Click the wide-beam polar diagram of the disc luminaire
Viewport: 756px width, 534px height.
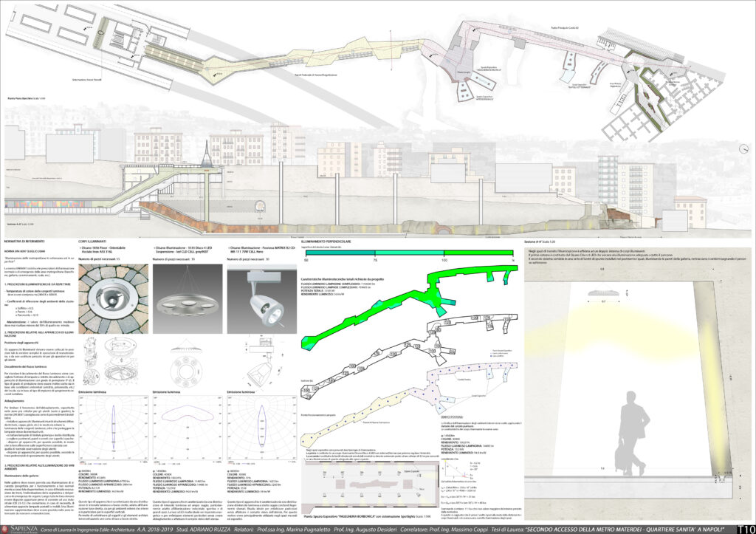point(188,428)
